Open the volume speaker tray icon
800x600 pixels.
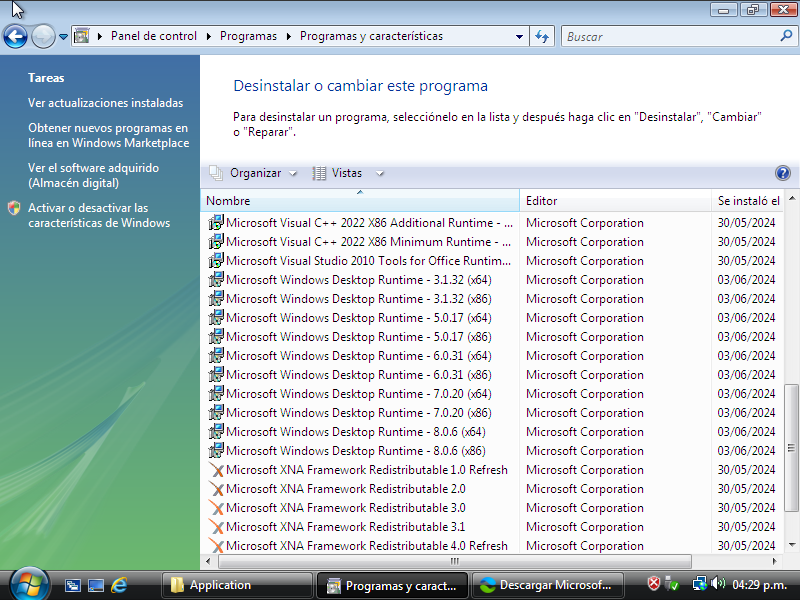coord(718,584)
